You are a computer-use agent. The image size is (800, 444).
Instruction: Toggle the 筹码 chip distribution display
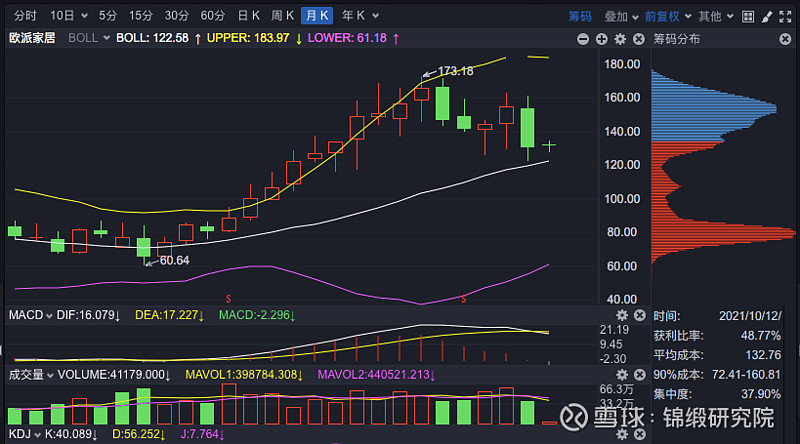[x=581, y=16]
